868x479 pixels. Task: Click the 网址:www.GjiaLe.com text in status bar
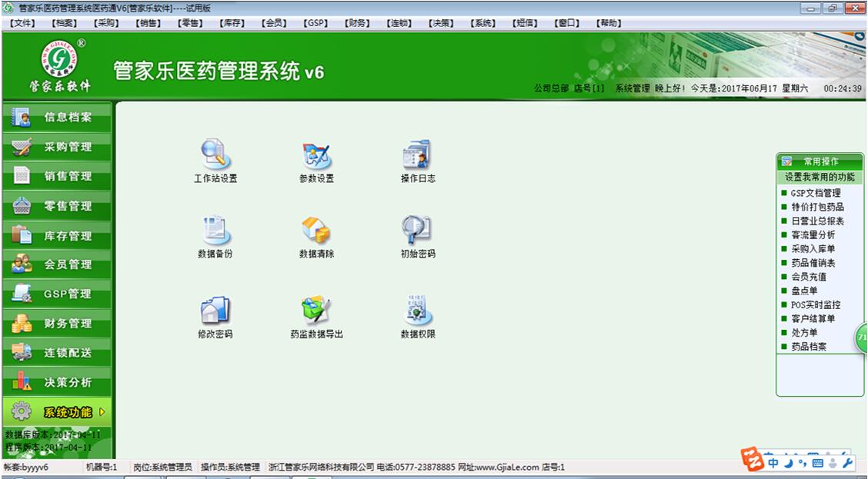(x=498, y=467)
